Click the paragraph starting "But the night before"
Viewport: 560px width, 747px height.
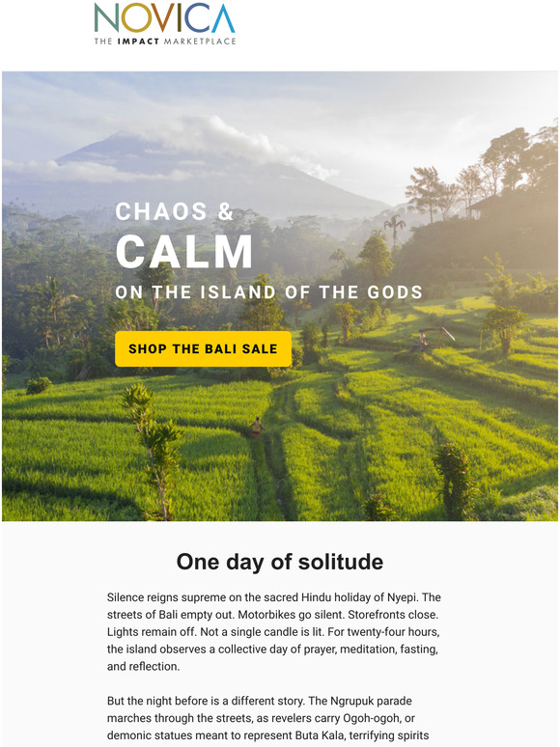[x=267, y=718]
